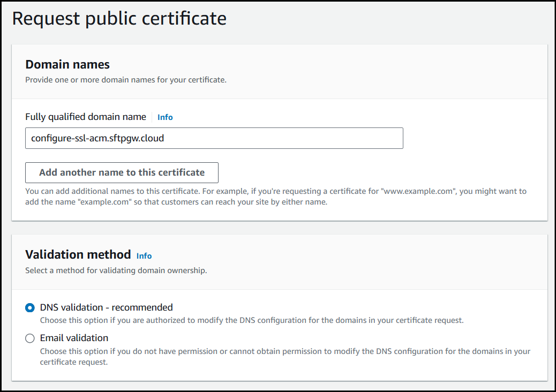Click the 'DNS validation - recommended' label
The height and width of the screenshot is (392, 556).
coord(106,307)
